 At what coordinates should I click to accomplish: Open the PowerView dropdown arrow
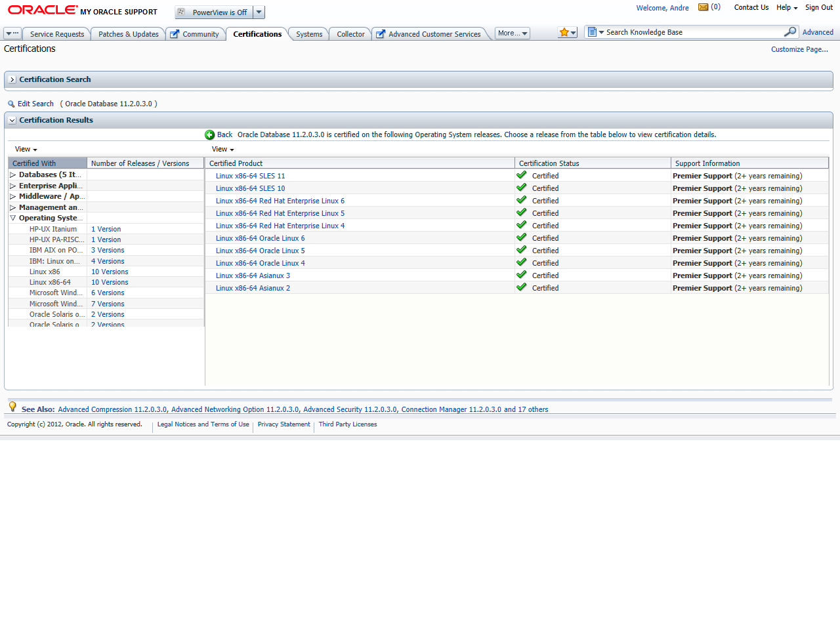pyautogui.click(x=259, y=12)
